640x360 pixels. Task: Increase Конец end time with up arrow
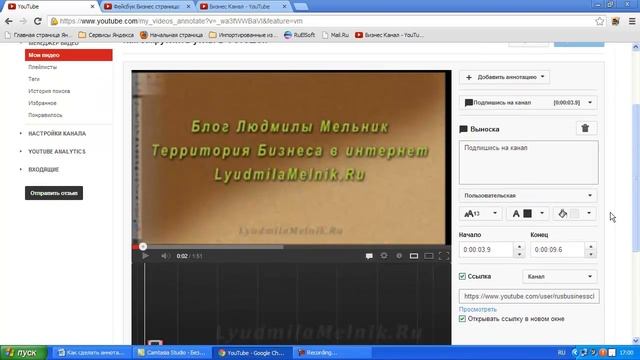coord(591,246)
